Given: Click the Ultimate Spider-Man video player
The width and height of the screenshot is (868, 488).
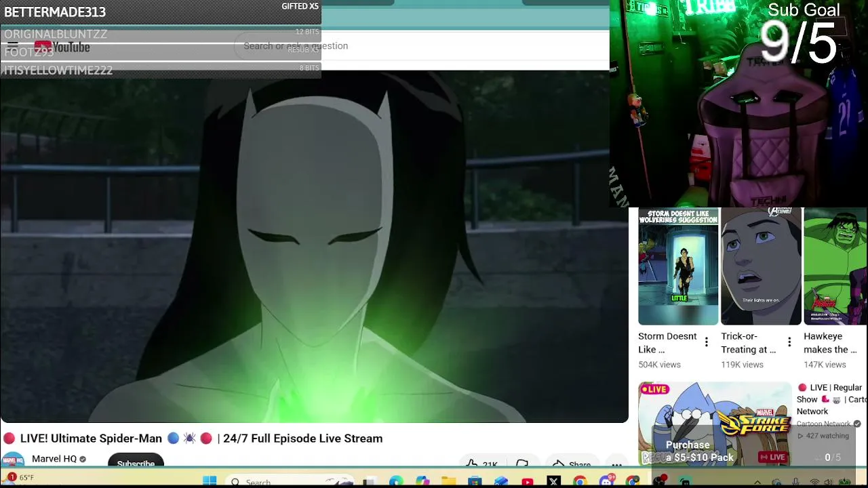Looking at the screenshot, I should point(314,246).
